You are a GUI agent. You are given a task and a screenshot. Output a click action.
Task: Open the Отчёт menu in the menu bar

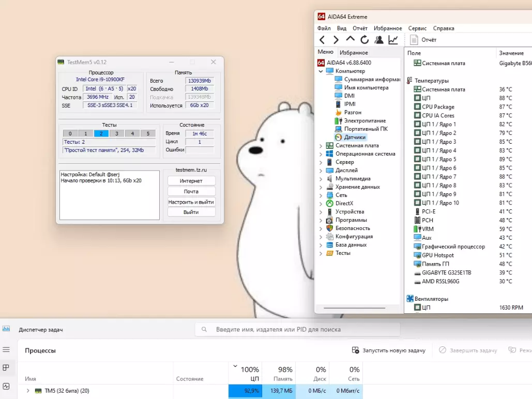click(360, 28)
